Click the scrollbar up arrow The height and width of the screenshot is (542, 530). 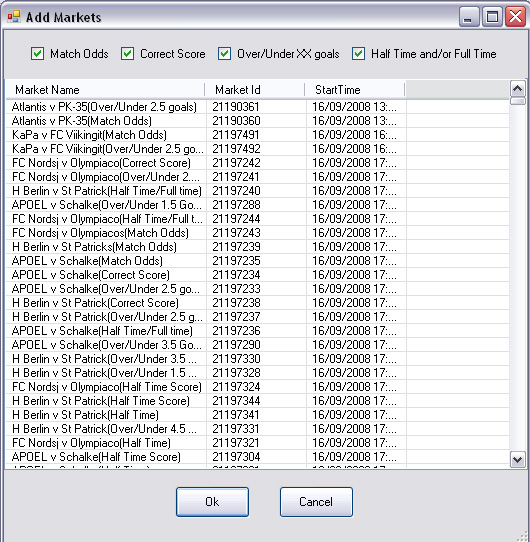tap(517, 89)
